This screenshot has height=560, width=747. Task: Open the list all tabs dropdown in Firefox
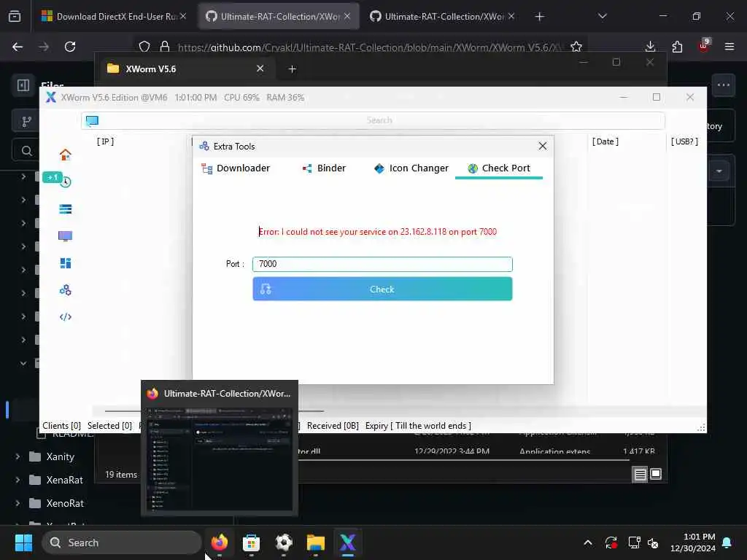pos(603,16)
